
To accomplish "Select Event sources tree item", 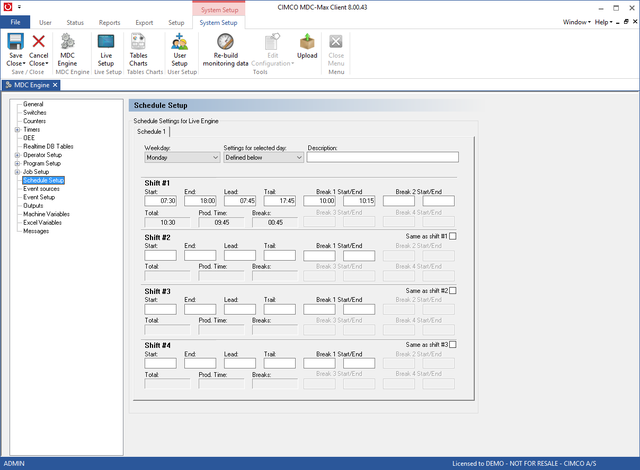I will (x=41, y=189).
